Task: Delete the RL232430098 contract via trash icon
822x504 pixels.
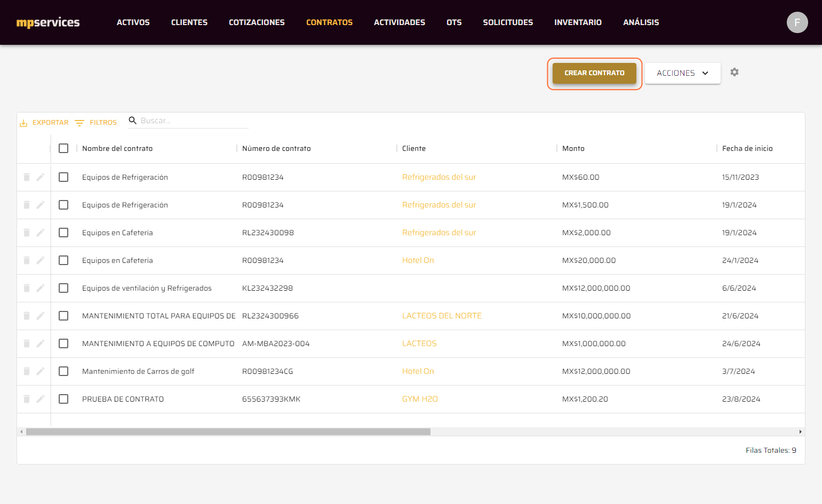Action: click(27, 233)
